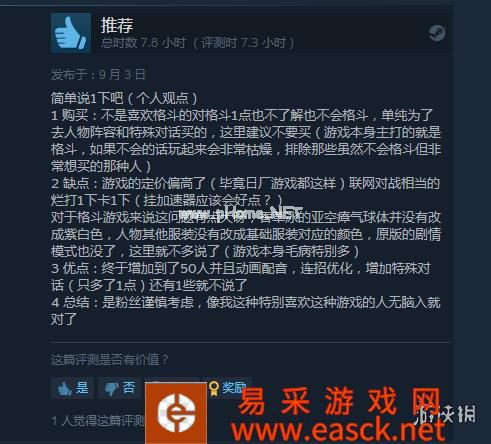Click the 简单说1下吧(个人观点) opening line
The image size is (491, 444).
124,98
